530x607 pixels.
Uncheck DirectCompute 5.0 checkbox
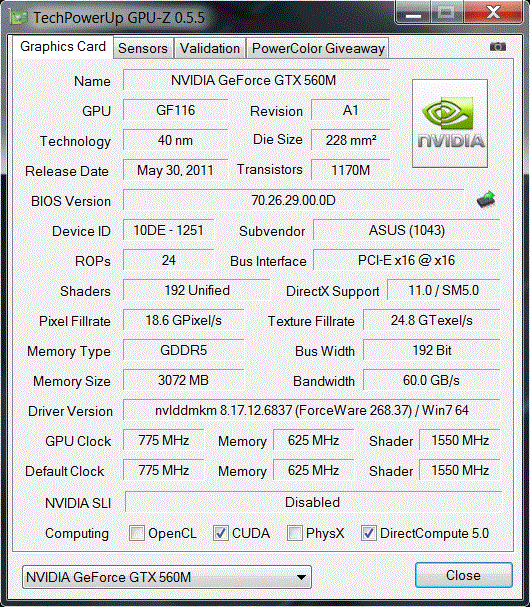pos(369,533)
